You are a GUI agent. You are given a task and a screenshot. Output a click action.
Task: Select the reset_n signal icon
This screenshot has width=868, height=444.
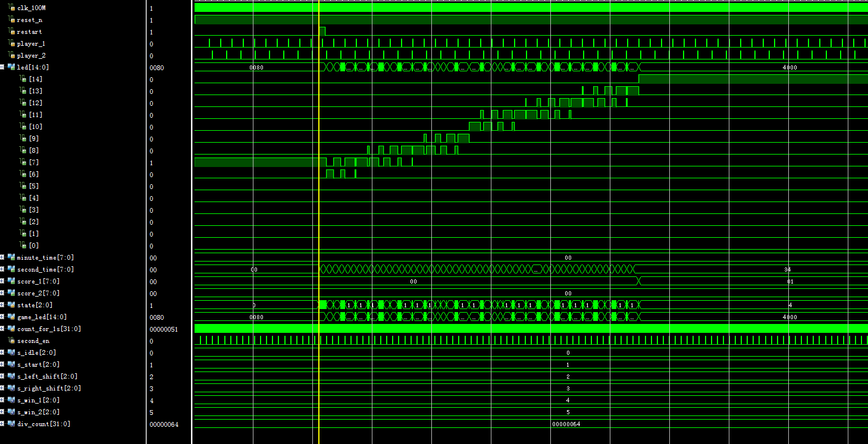coord(12,20)
